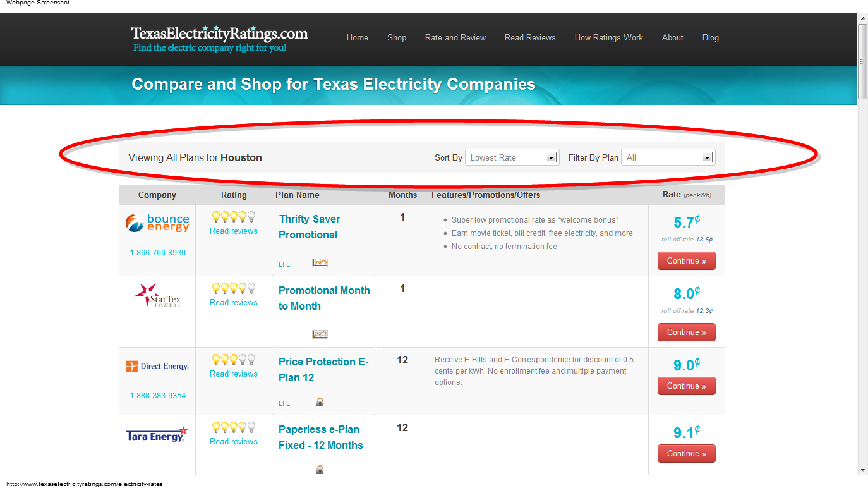The height and width of the screenshot is (488, 868).
Task: Click the page scrollbar up arrow
Action: tap(863, 18)
